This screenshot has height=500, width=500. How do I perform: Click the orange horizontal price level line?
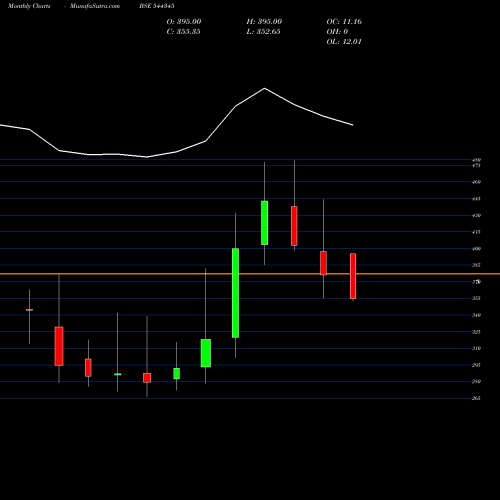click(x=250, y=274)
